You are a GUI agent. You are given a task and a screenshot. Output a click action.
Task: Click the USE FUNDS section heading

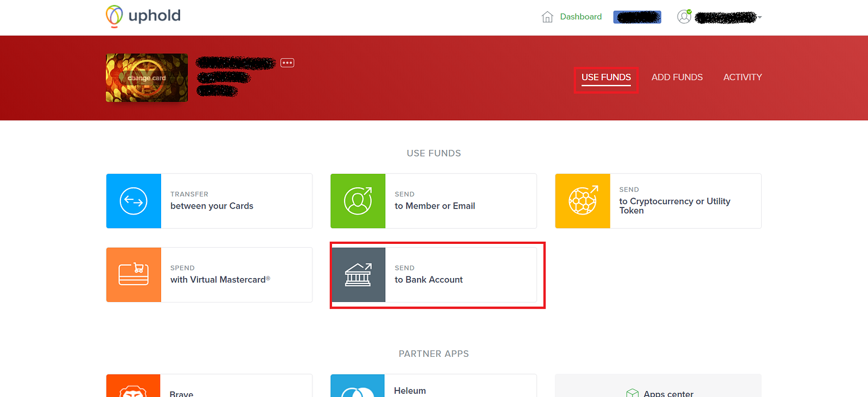coord(434,153)
